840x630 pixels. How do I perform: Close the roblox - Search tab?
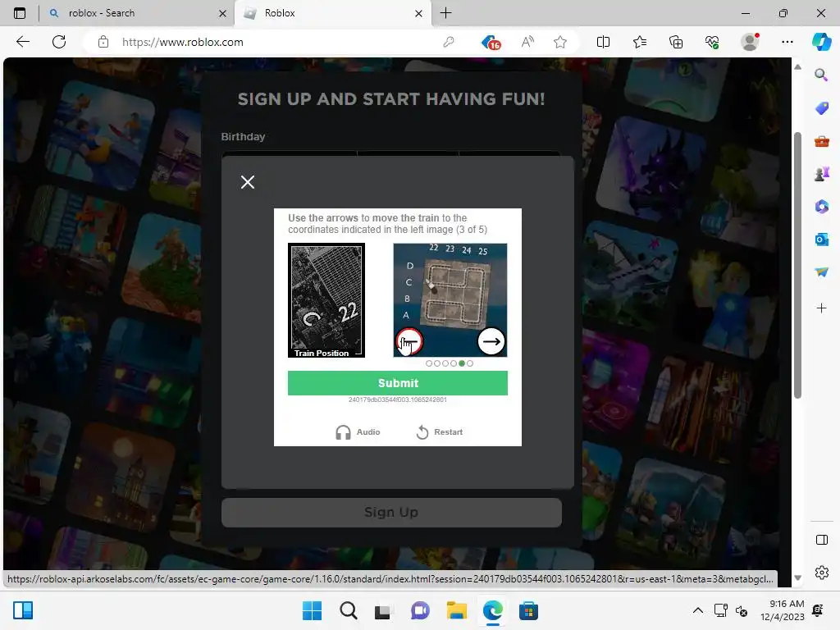click(x=222, y=13)
